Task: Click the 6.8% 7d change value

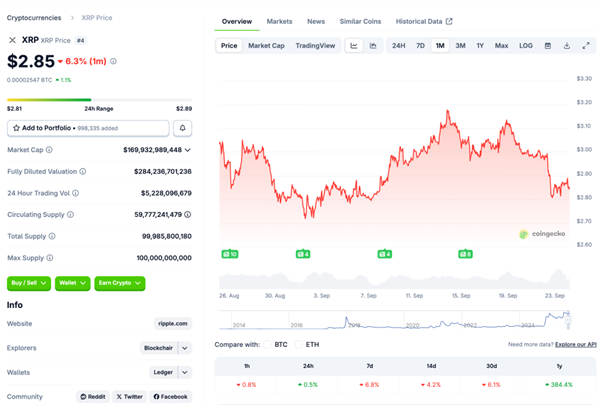Action: [x=369, y=384]
